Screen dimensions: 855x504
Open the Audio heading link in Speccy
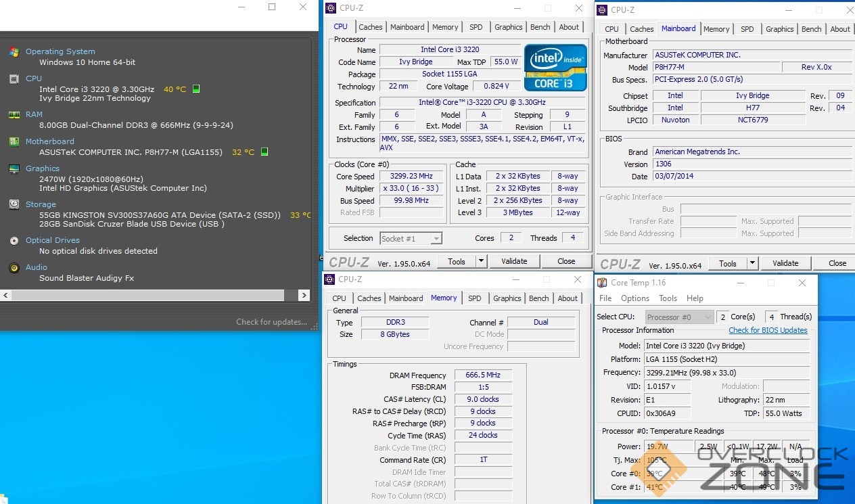coord(37,267)
